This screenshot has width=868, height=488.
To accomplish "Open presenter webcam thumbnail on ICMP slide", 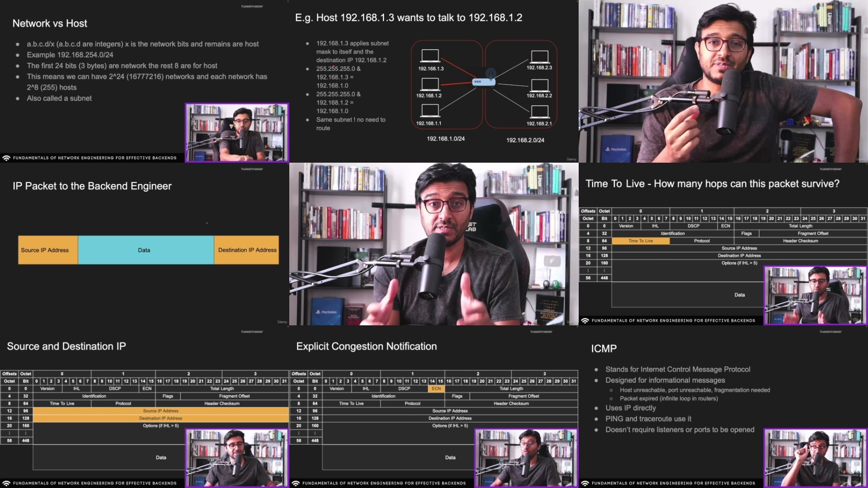I will [x=815, y=458].
